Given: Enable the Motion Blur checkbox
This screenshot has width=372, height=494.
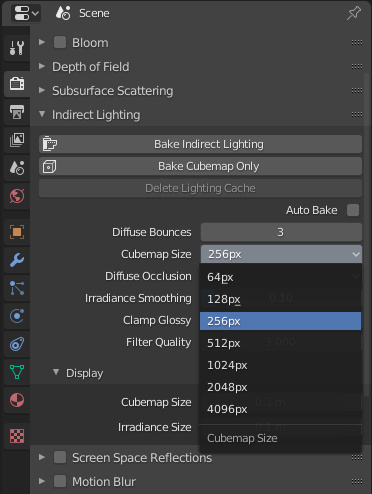Looking at the screenshot, I should point(60,481).
